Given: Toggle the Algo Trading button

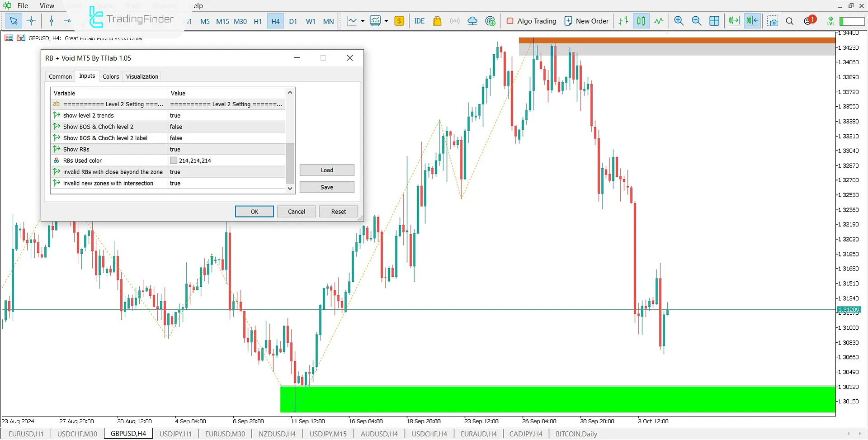Looking at the screenshot, I should pyautogui.click(x=531, y=21).
